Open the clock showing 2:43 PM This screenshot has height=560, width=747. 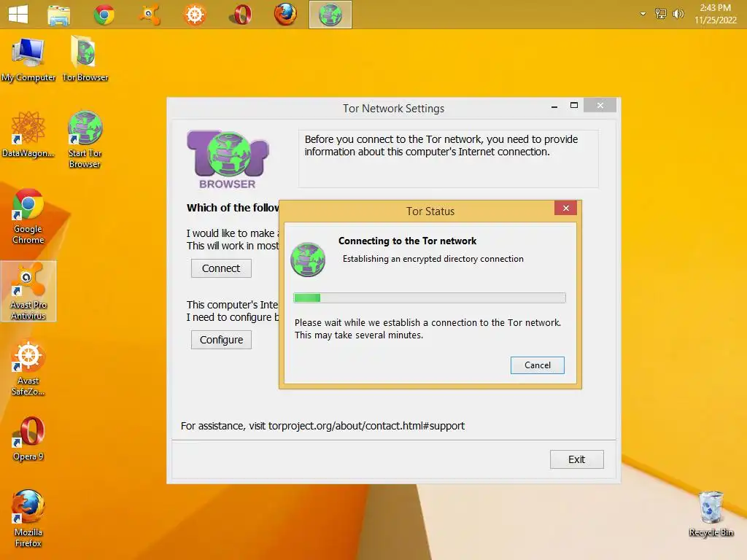click(715, 7)
